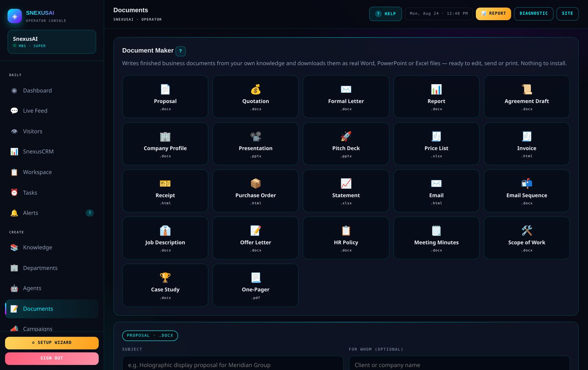Click the Alerts bell icon
The image size is (588, 370).
click(x=14, y=213)
